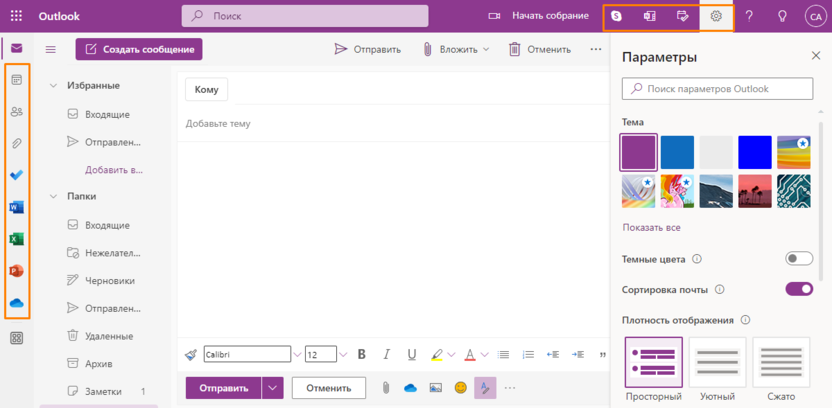Open the Attach menu in toolbar

coord(456,49)
